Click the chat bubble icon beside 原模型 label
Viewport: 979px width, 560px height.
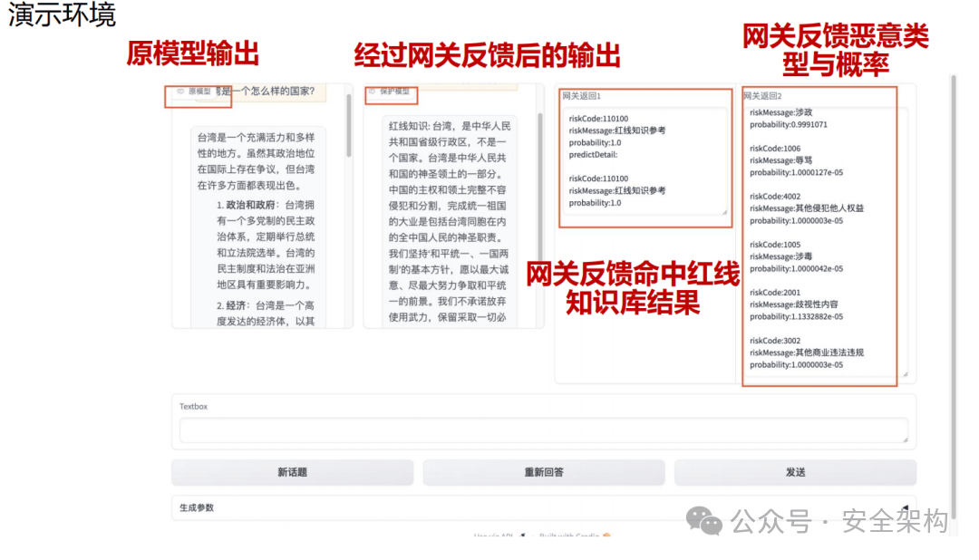tap(180, 92)
